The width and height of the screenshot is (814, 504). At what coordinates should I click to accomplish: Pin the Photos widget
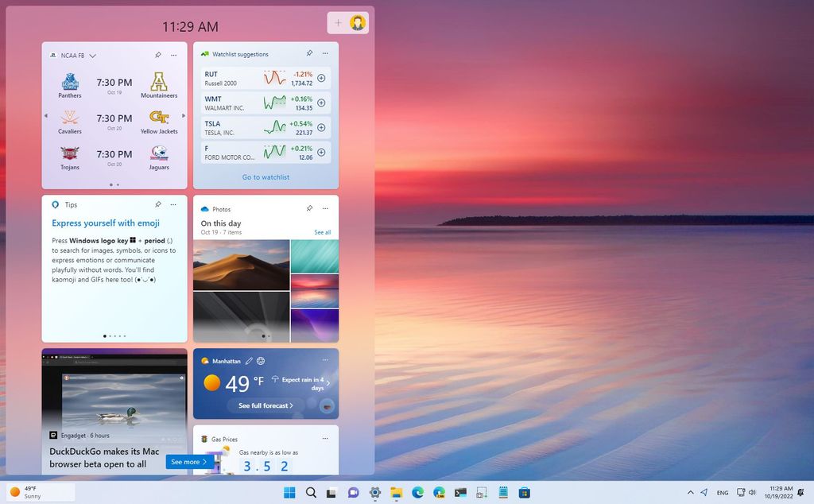coord(309,208)
